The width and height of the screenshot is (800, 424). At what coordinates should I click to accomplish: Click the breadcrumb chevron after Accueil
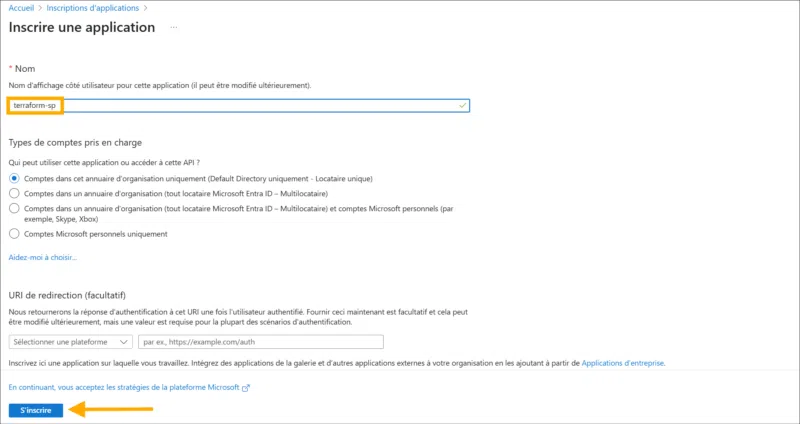click(x=42, y=7)
